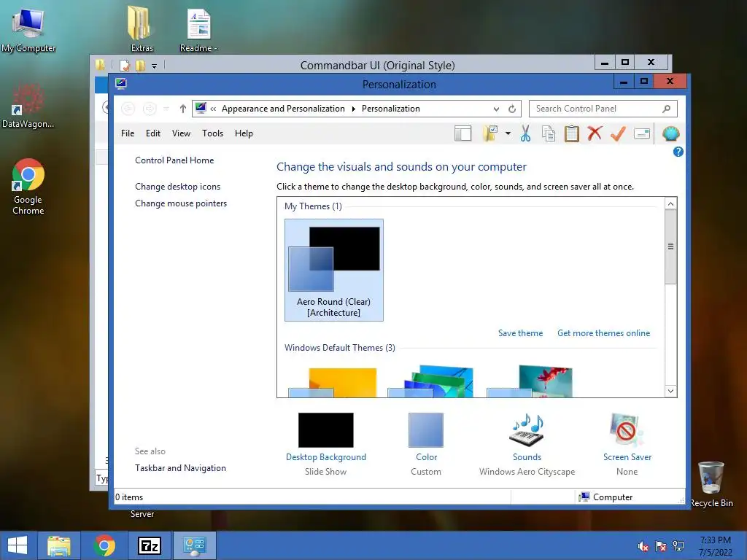Select Aero Round (Clear) [Architecture] theme
The width and height of the screenshot is (747, 560).
pos(334,270)
